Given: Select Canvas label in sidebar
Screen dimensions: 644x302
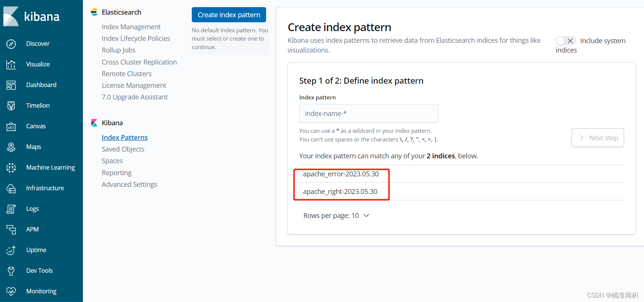Looking at the screenshot, I should [x=36, y=126].
